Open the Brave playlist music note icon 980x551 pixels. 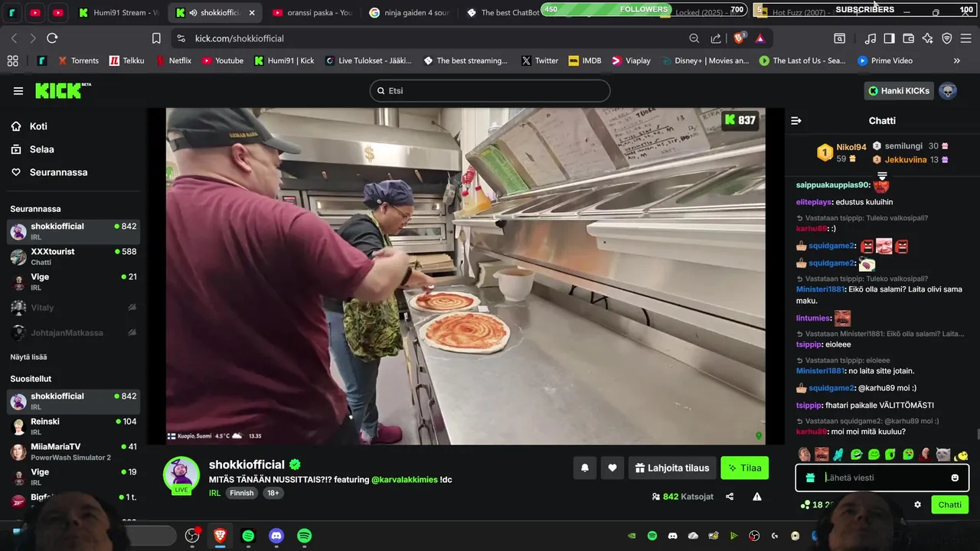click(x=871, y=38)
